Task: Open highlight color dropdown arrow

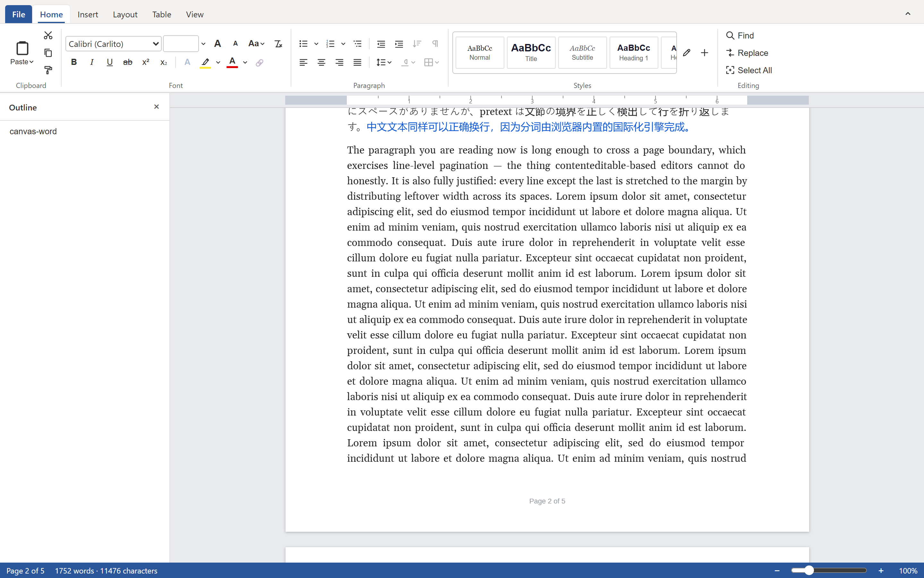Action: [218, 62]
